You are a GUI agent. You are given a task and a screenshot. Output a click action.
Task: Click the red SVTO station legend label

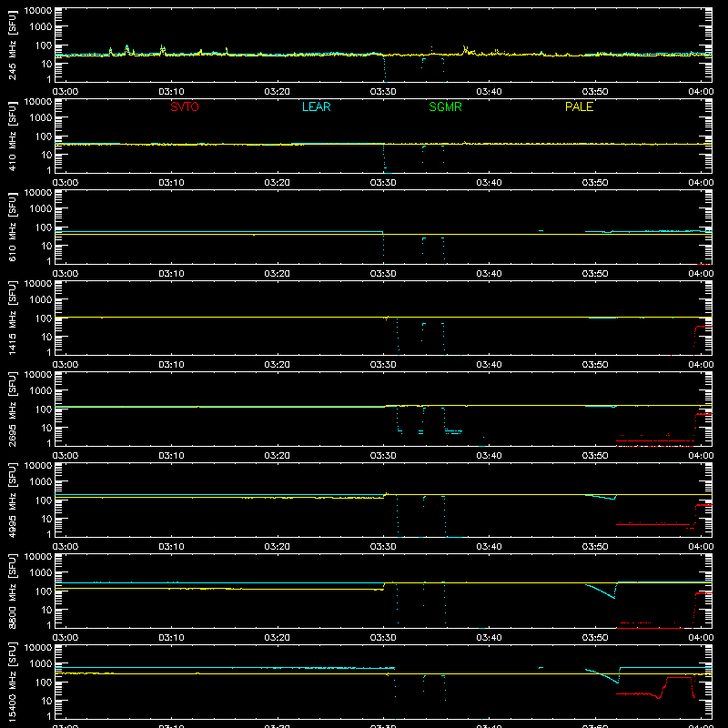(x=185, y=106)
